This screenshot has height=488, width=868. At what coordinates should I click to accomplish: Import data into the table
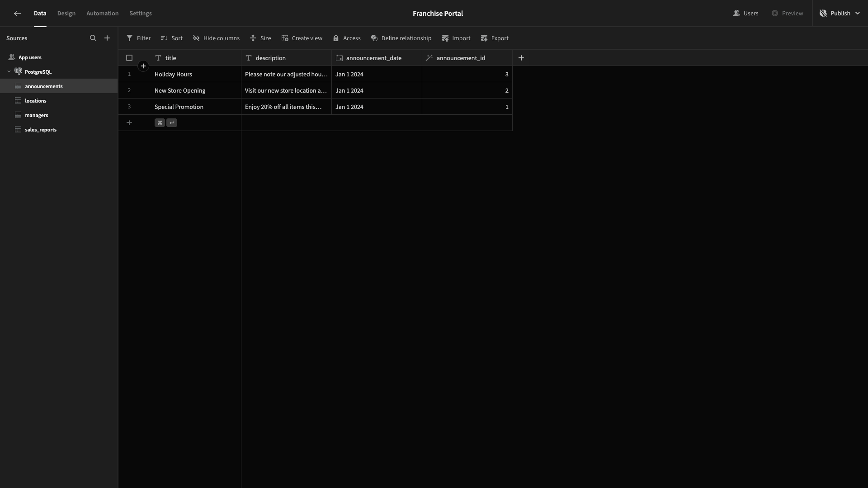tap(456, 38)
